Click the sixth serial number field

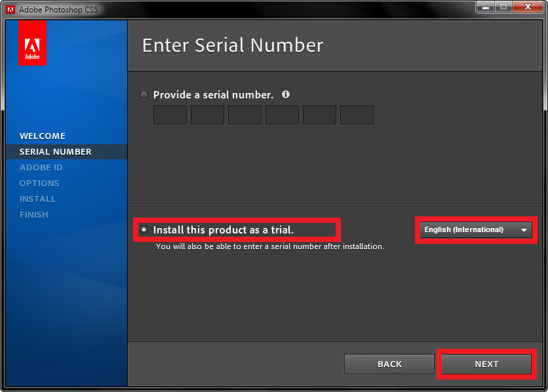tap(357, 115)
